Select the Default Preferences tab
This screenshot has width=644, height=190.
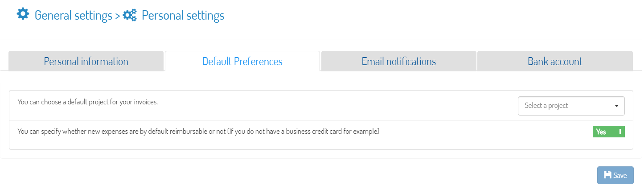(242, 61)
